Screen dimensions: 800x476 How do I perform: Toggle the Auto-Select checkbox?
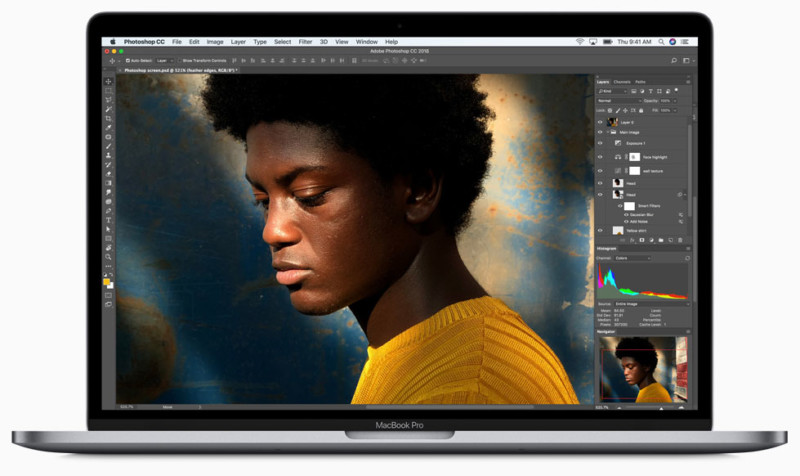128,61
